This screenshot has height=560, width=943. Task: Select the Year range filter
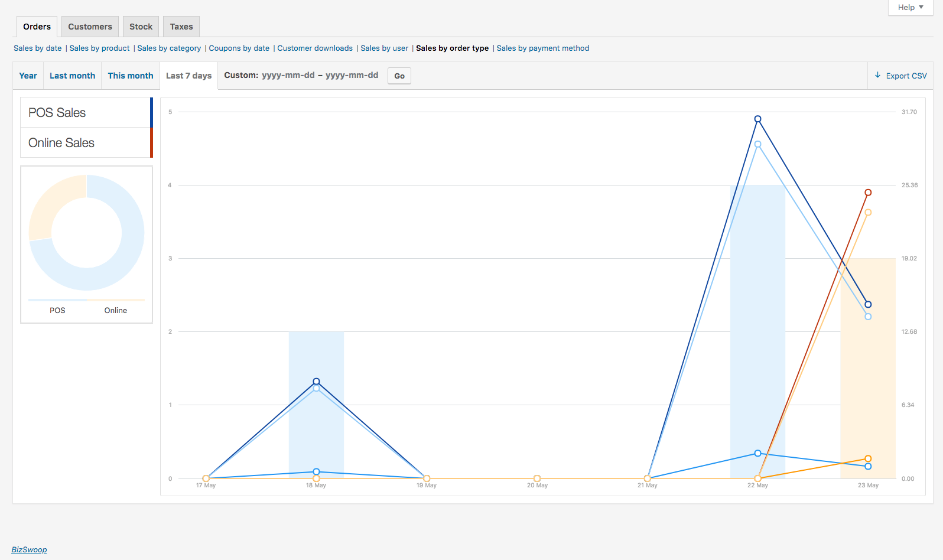click(28, 76)
